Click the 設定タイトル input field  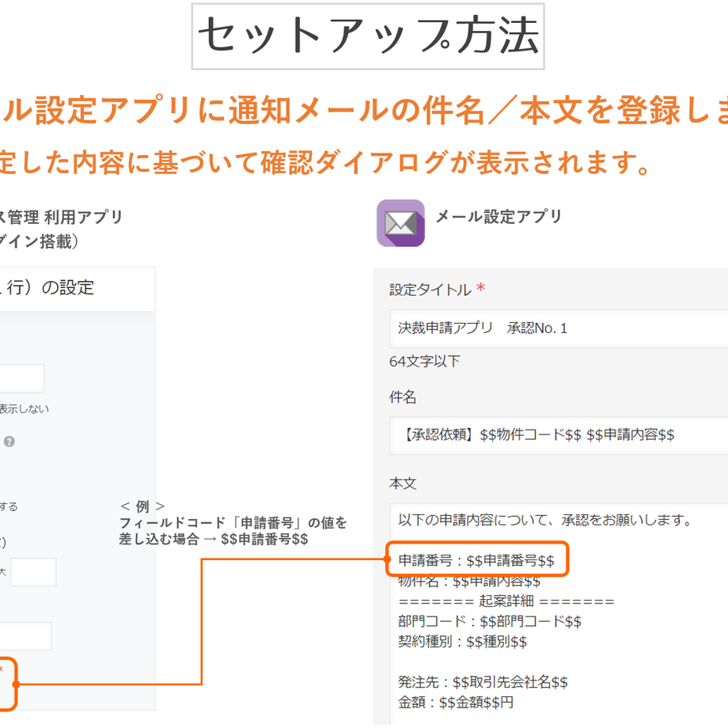pyautogui.click(x=559, y=328)
